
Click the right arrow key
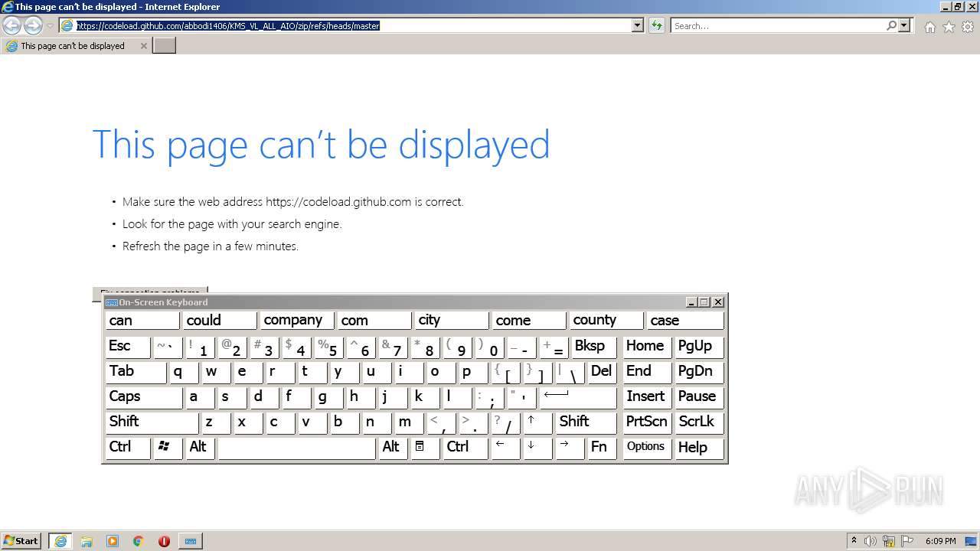click(570, 448)
